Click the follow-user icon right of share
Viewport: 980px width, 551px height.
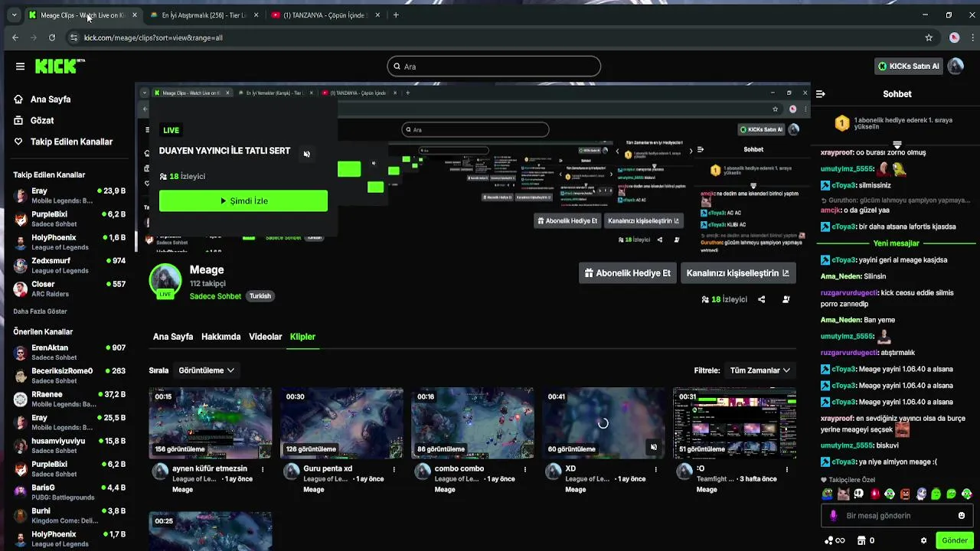coord(786,299)
